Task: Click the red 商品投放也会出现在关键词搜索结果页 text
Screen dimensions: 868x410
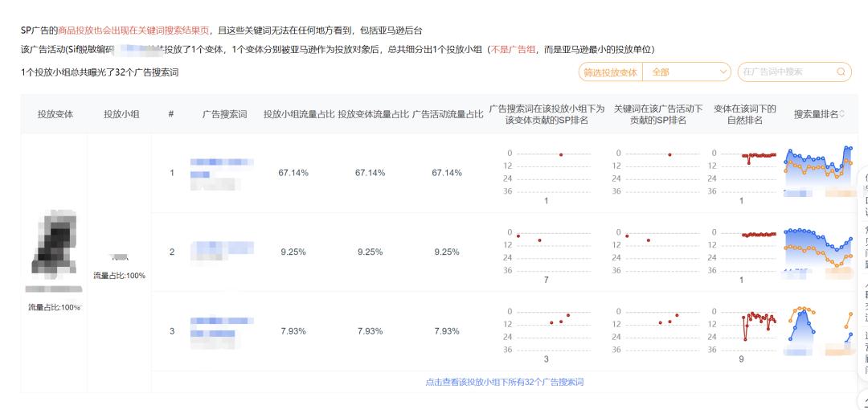Action: tap(134, 31)
